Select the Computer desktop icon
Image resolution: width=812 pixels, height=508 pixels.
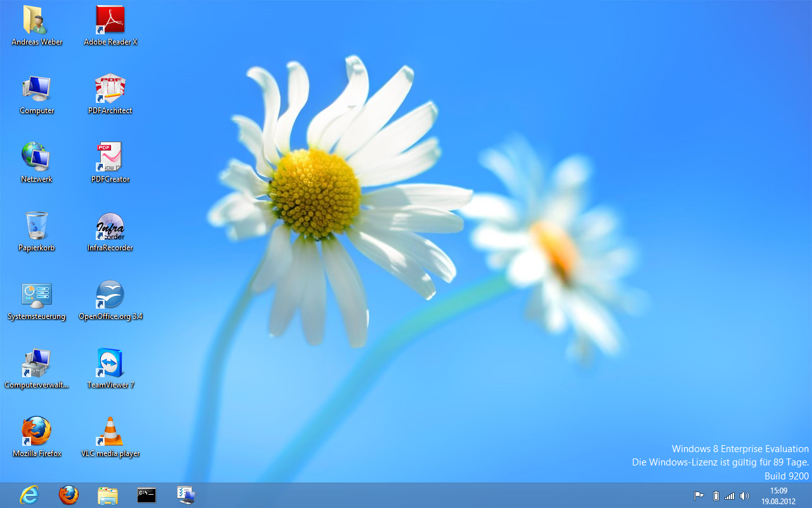[x=37, y=89]
